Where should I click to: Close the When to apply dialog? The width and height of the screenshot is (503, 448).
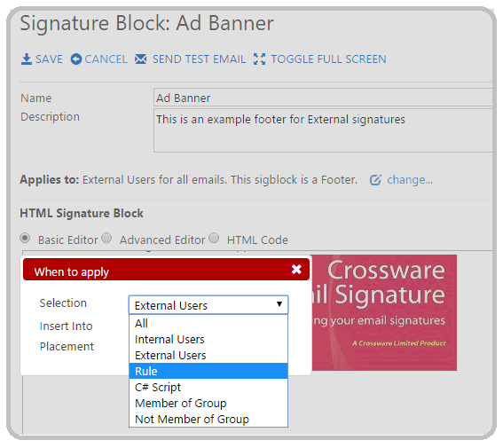pyautogui.click(x=296, y=270)
